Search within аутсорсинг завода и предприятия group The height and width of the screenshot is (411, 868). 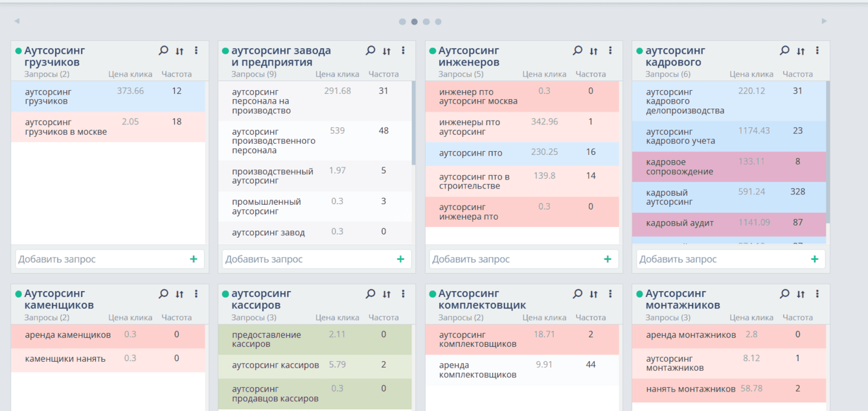[371, 51]
